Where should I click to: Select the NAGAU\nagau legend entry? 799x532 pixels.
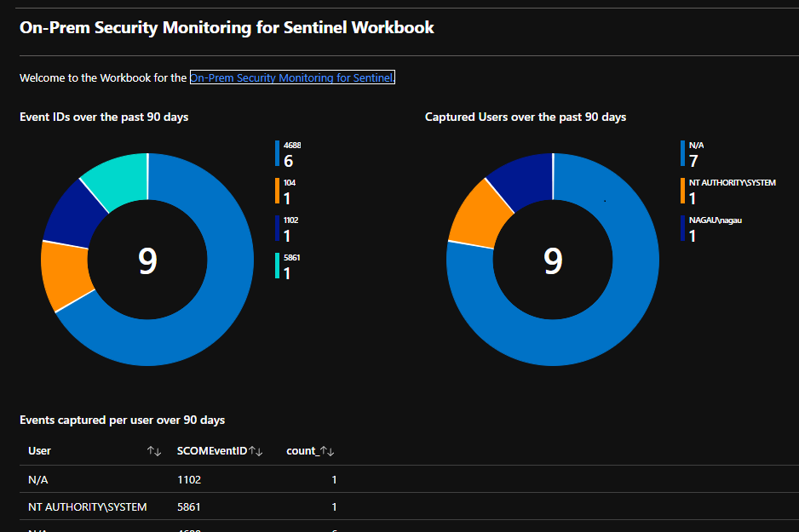point(711,229)
